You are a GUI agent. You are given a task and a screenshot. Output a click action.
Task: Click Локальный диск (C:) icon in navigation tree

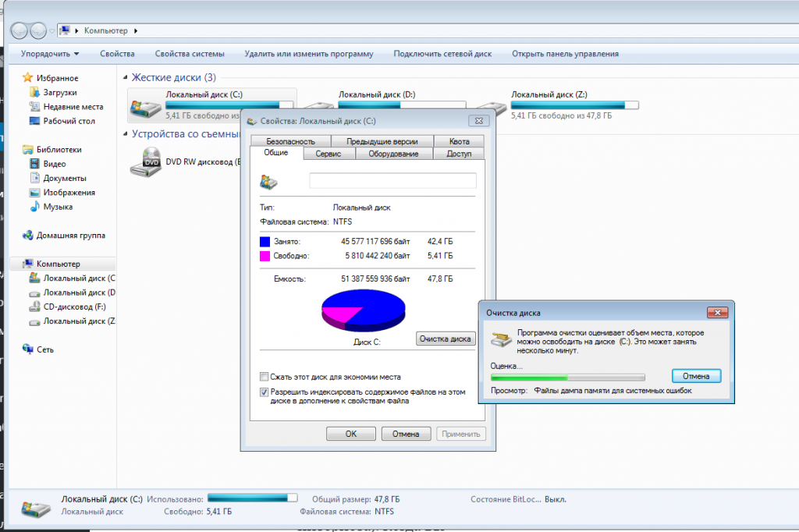pyautogui.click(x=34, y=278)
